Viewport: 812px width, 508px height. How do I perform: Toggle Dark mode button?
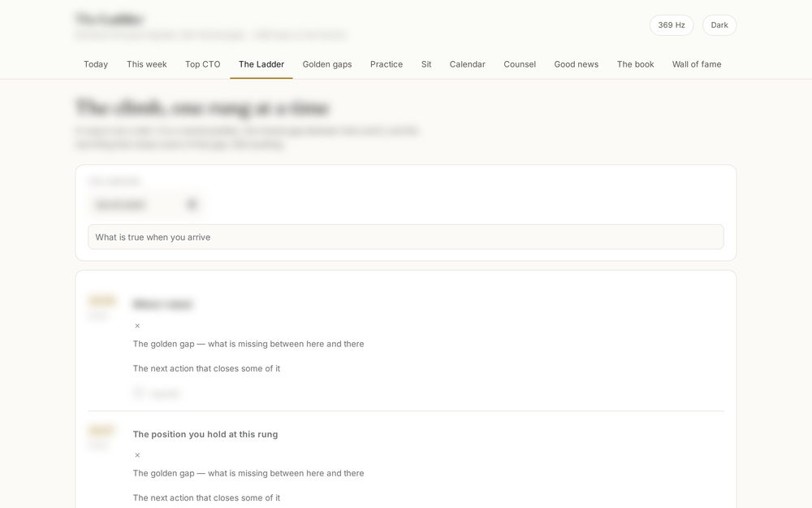(x=719, y=25)
